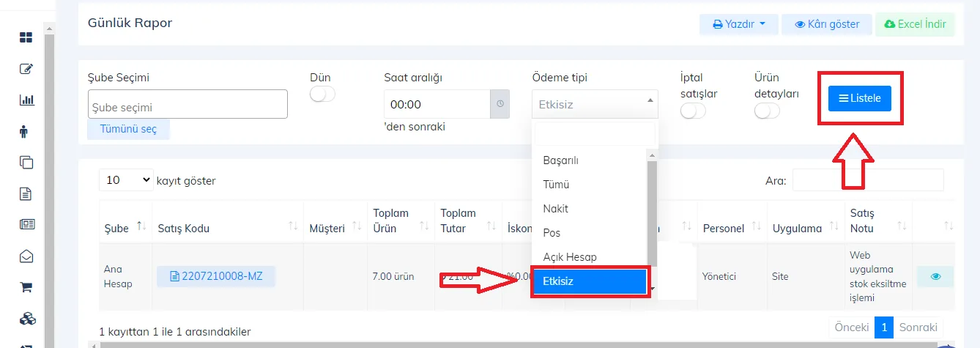Open the document lines icon in sidebar
The height and width of the screenshot is (348, 980).
tap(26, 194)
